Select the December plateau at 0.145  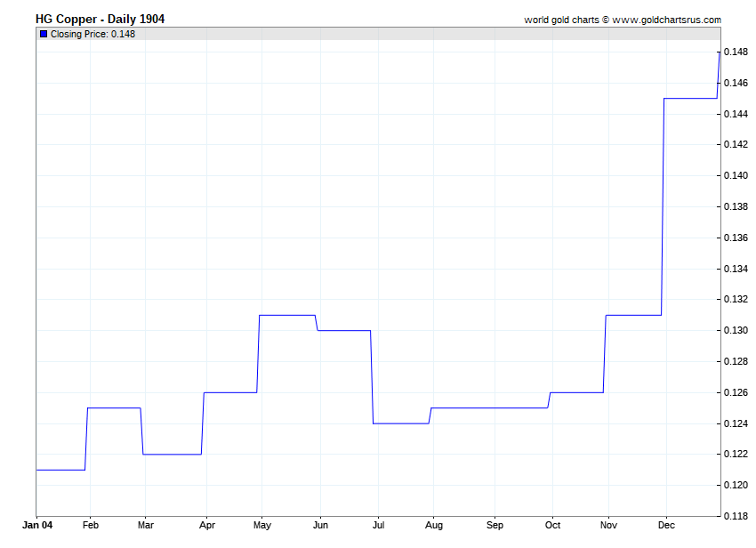[690, 98]
